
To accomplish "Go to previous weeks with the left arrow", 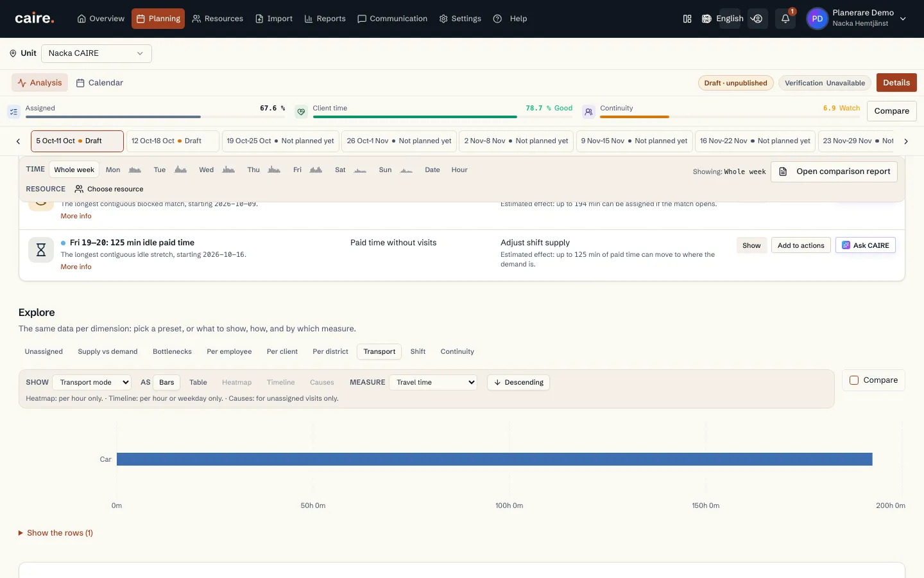I will click(x=18, y=141).
